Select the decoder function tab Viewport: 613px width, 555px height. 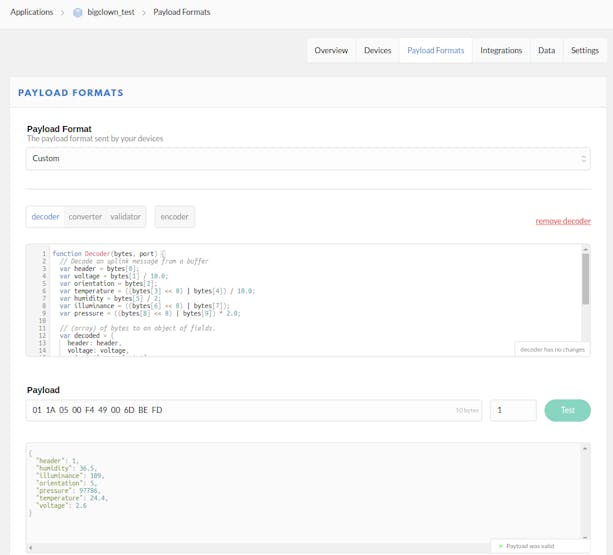(x=45, y=217)
